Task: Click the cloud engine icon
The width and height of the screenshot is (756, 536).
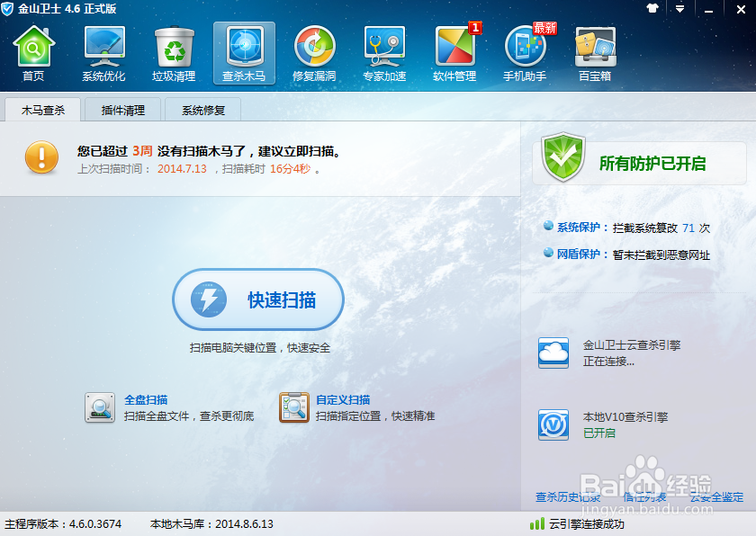Action: click(553, 353)
